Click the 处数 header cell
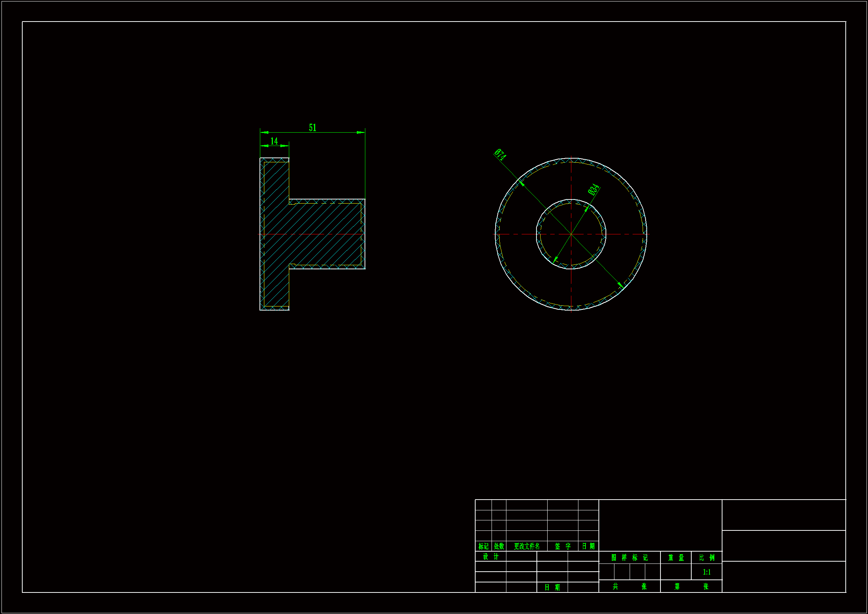The width and height of the screenshot is (868, 614). 499,546
